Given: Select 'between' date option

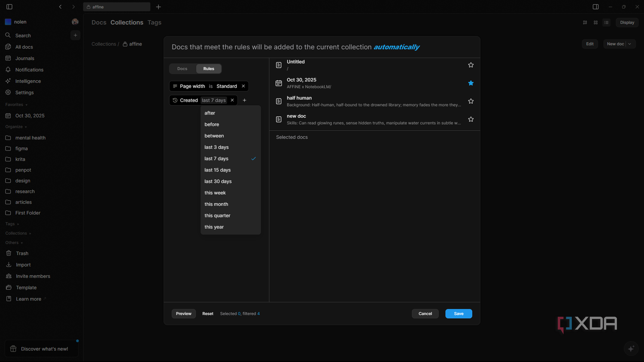Looking at the screenshot, I should [231, 136].
